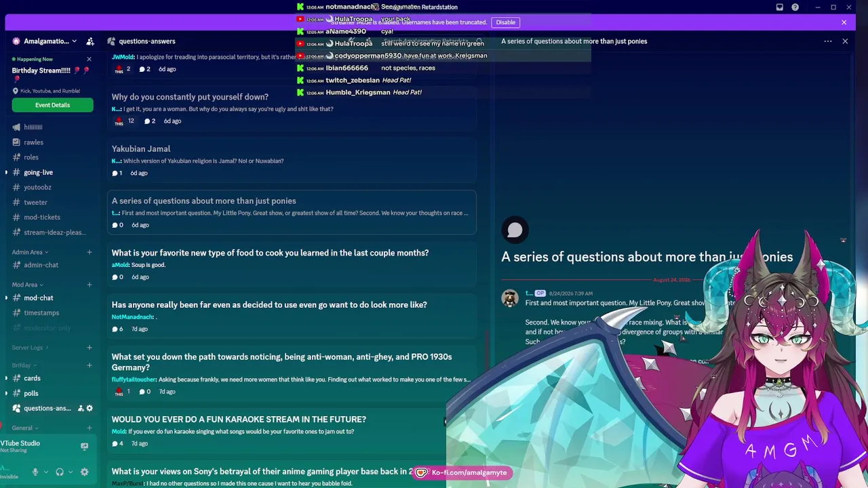The width and height of the screenshot is (868, 488).
Task: Expand the Server Logs category
Action: [31, 348]
